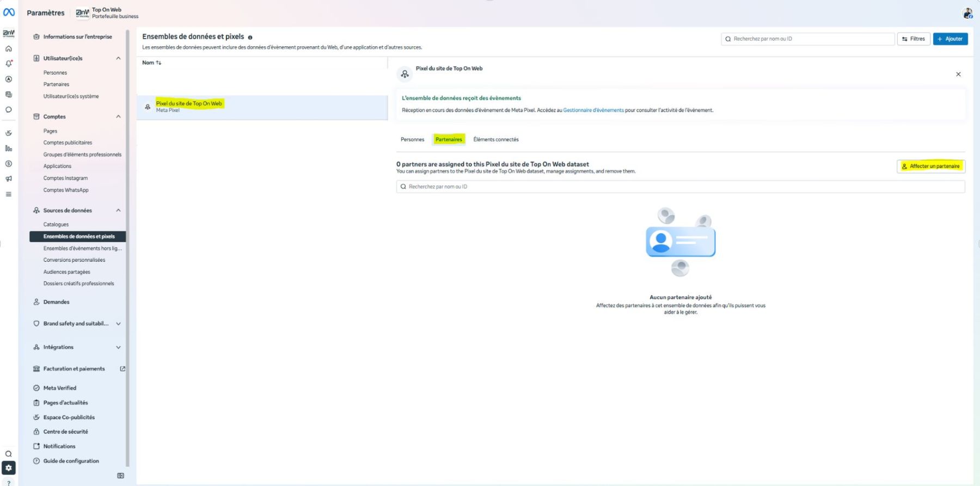Collapse the sidebar panel icon
The width and height of the screenshot is (980, 486).
coord(120,476)
